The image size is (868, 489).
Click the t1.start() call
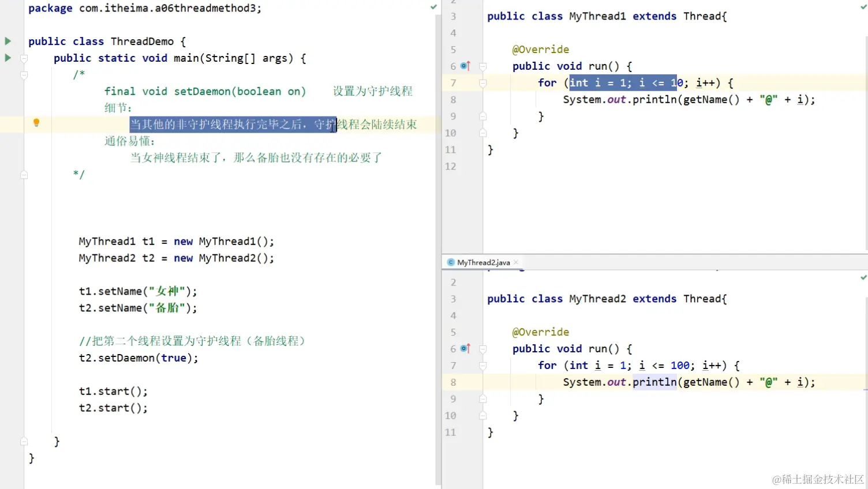point(113,392)
